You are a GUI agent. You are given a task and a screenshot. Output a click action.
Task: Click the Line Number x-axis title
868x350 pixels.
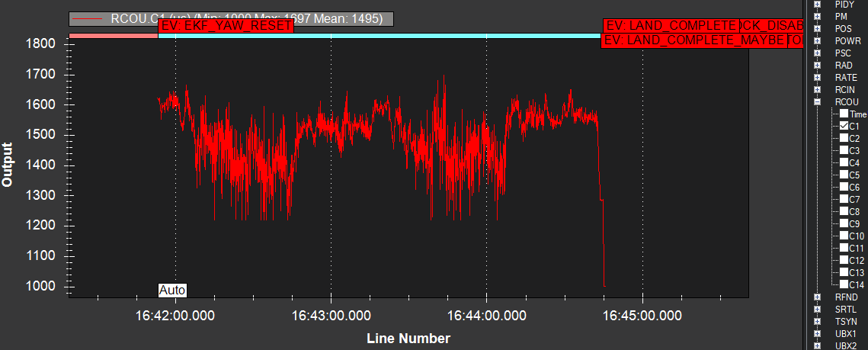pyautogui.click(x=408, y=339)
